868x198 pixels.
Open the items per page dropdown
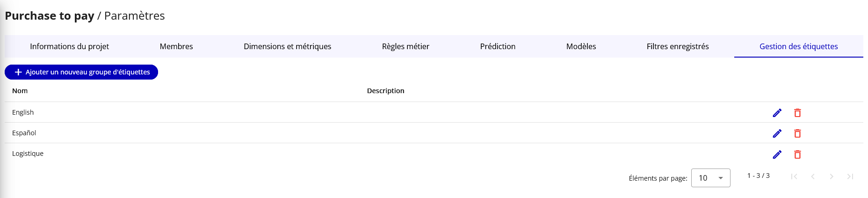tap(710, 178)
